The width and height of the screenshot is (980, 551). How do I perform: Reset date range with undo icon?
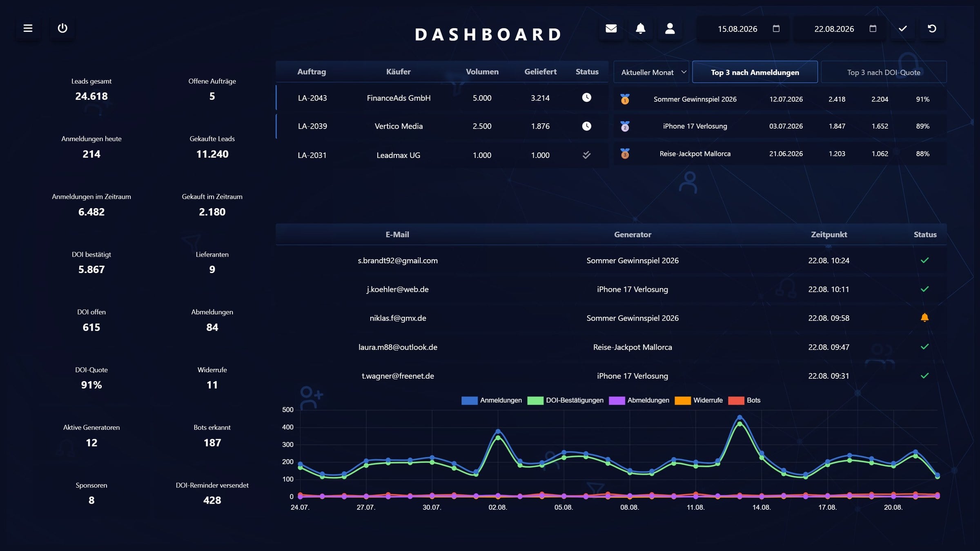[x=932, y=28]
